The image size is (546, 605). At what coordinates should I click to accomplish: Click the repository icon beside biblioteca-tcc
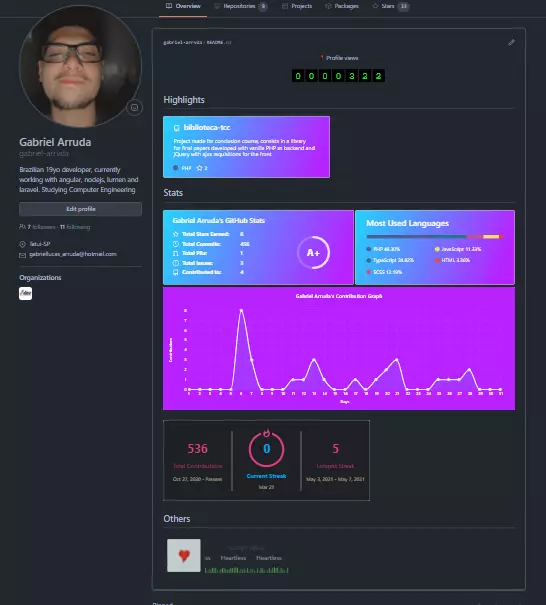[177, 128]
